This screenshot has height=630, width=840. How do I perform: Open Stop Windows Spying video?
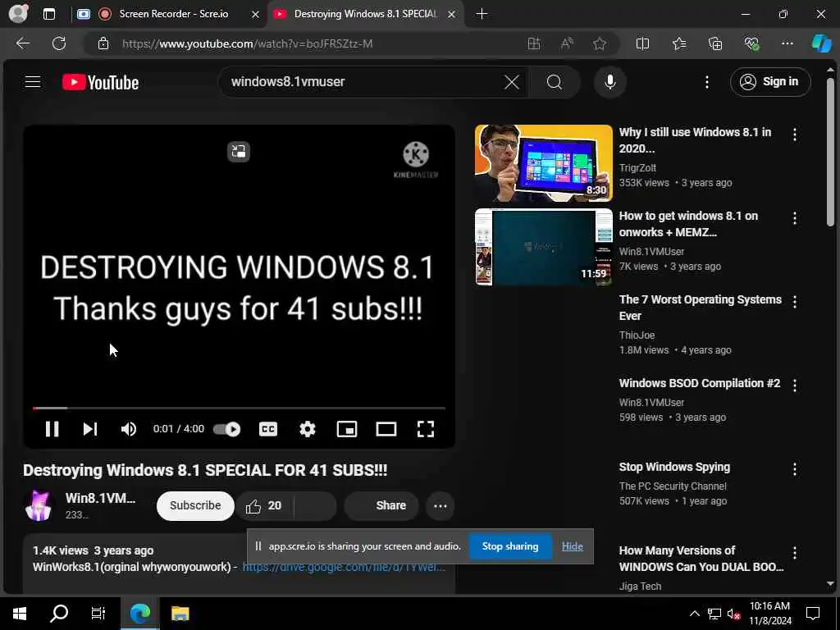(674, 467)
